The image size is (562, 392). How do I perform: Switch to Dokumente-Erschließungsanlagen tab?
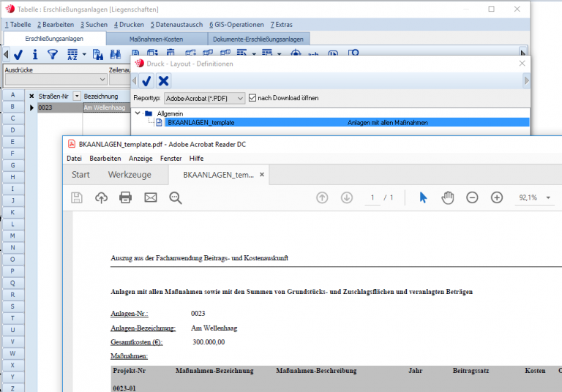point(258,39)
